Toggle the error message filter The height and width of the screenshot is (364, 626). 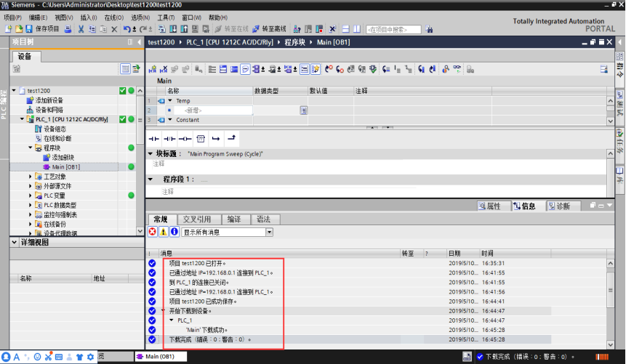pyautogui.click(x=153, y=232)
